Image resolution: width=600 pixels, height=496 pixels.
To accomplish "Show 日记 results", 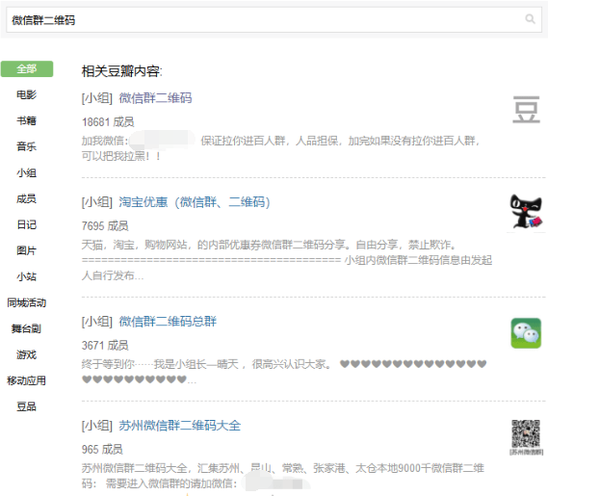I will [x=26, y=225].
